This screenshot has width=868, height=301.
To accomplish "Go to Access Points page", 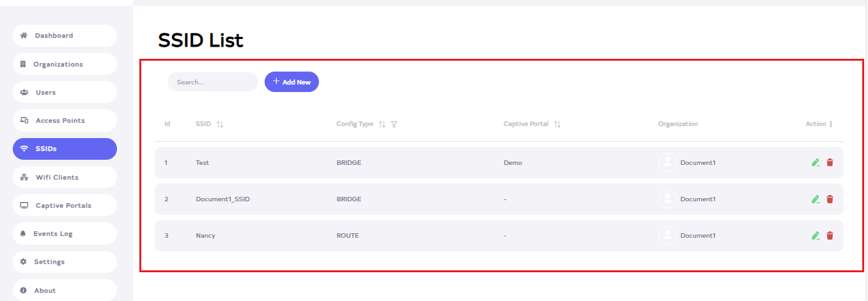I will 65,121.
